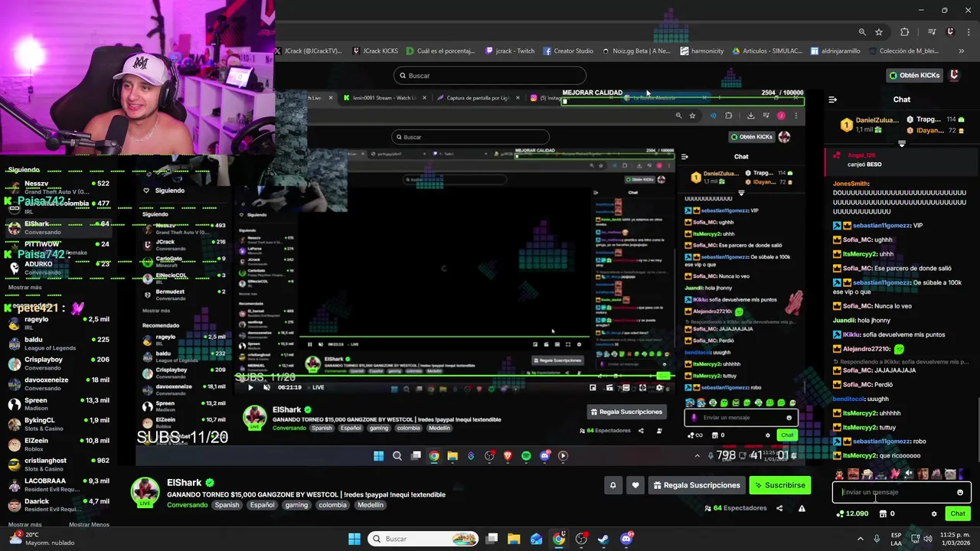Select the gaming tag

pyautogui.click(x=296, y=505)
